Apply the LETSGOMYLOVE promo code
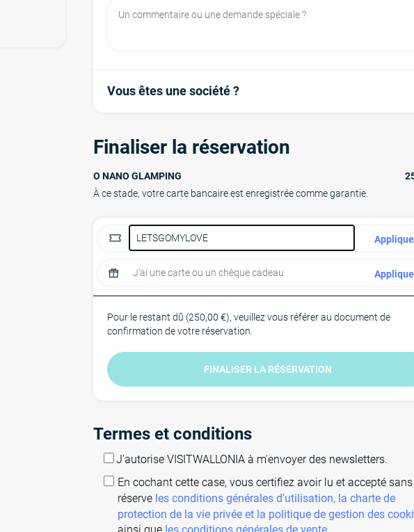 [394, 239]
